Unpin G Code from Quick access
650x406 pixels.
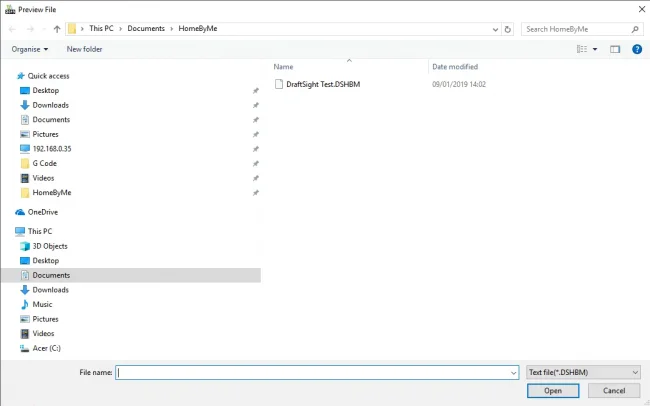tap(256, 163)
